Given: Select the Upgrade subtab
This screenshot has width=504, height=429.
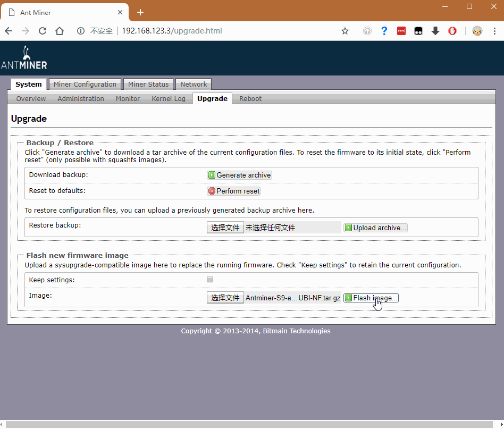Looking at the screenshot, I should [212, 99].
